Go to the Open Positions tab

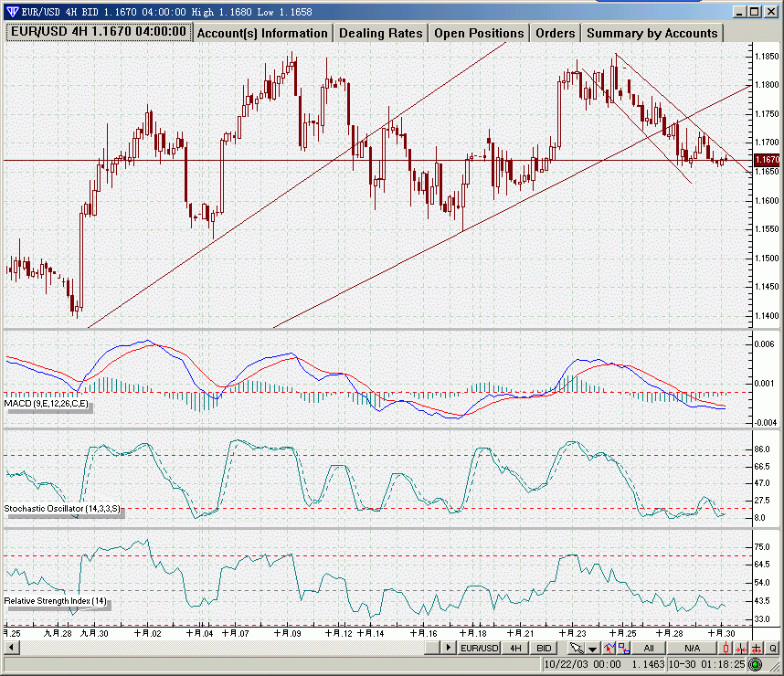click(x=479, y=33)
